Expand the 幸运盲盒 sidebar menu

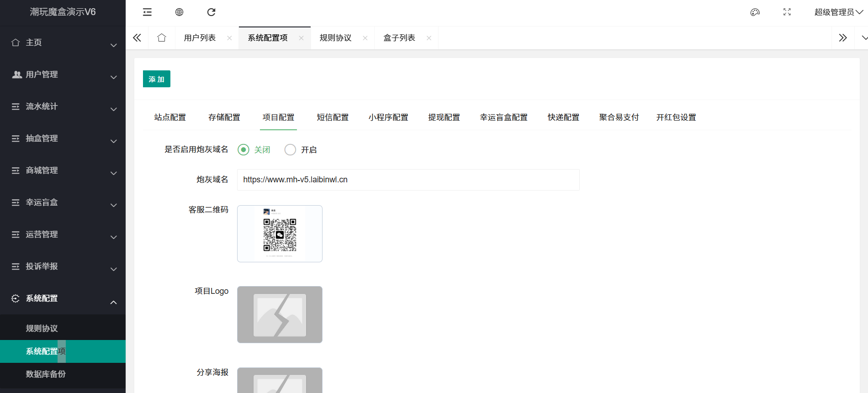[x=63, y=202]
